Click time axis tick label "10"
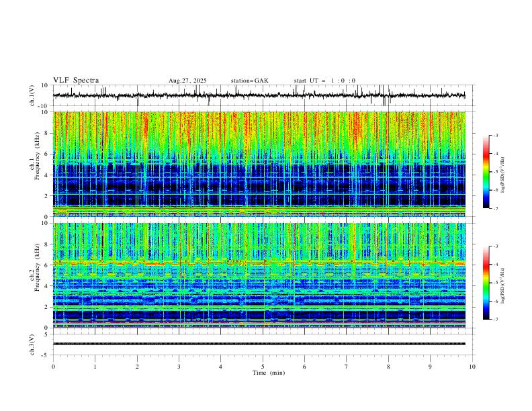The height and width of the screenshot is (411, 532). pyautogui.click(x=472, y=367)
